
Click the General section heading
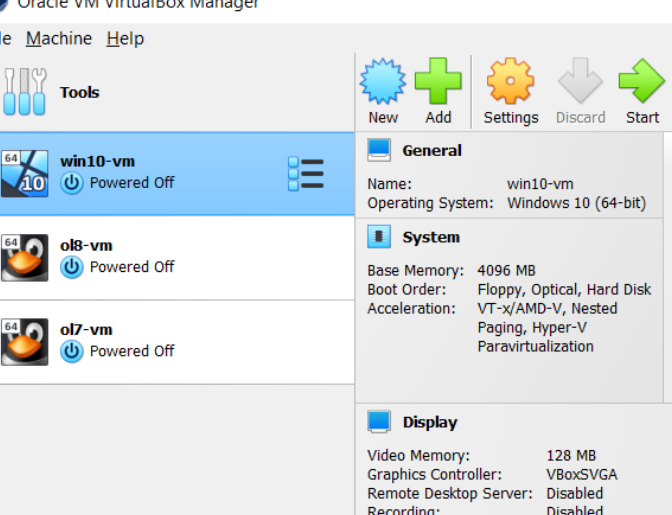click(x=432, y=150)
